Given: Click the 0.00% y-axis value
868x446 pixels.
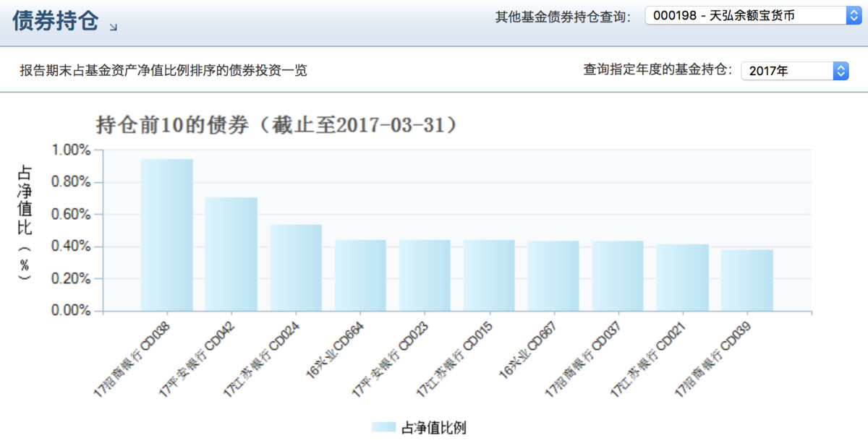Looking at the screenshot, I should pos(71,311).
